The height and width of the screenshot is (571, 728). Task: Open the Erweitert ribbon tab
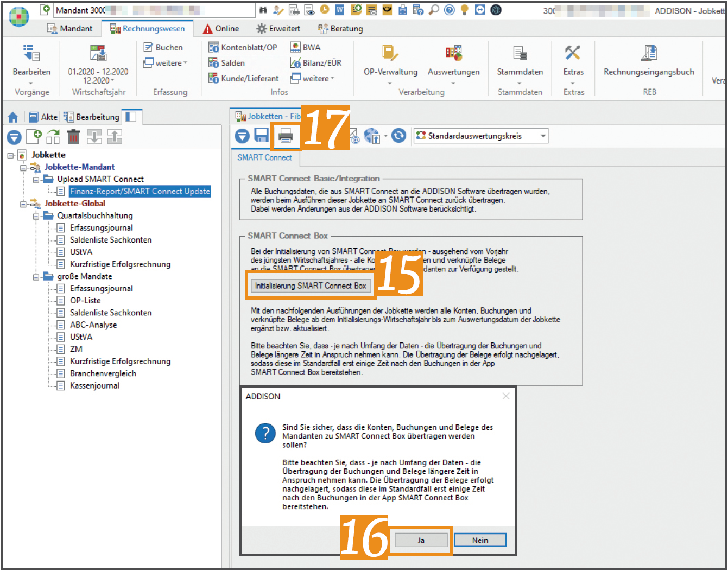pyautogui.click(x=278, y=29)
